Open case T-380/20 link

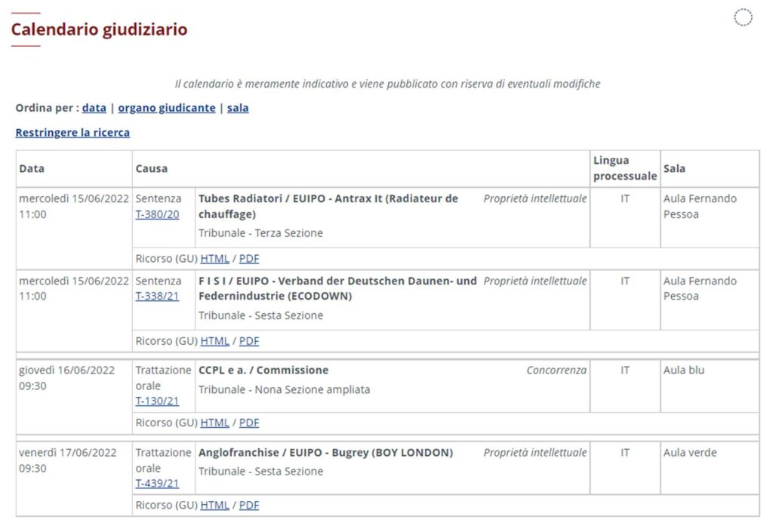click(x=157, y=214)
